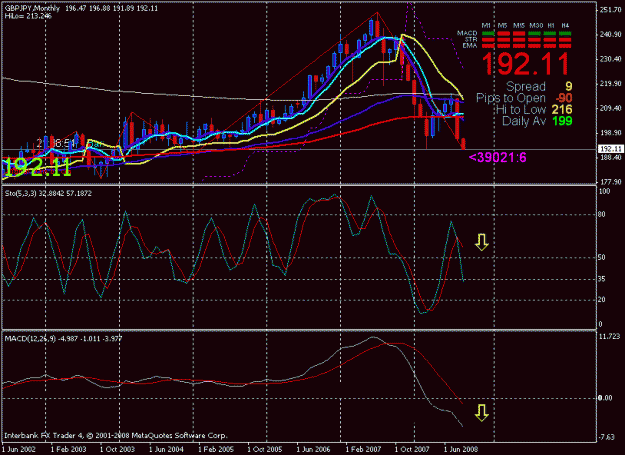Screen dimensions: 625x455
Task: Click the MACD row label in signal table
Action: point(467,33)
